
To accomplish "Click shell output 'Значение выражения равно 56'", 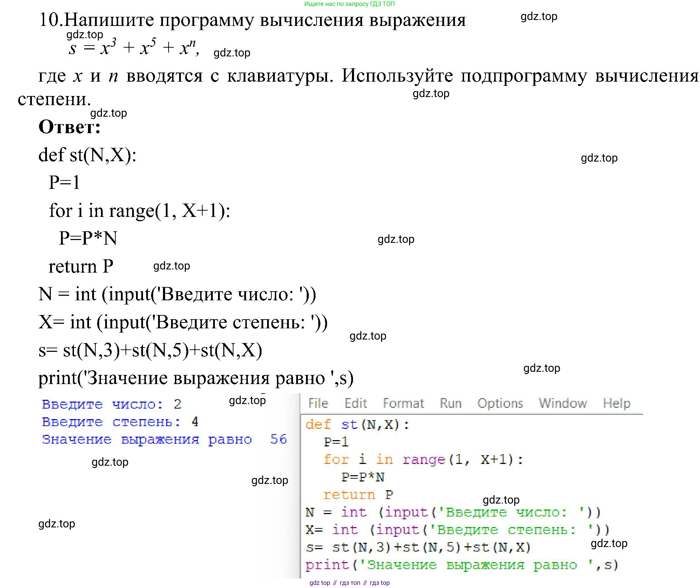I will (164, 439).
